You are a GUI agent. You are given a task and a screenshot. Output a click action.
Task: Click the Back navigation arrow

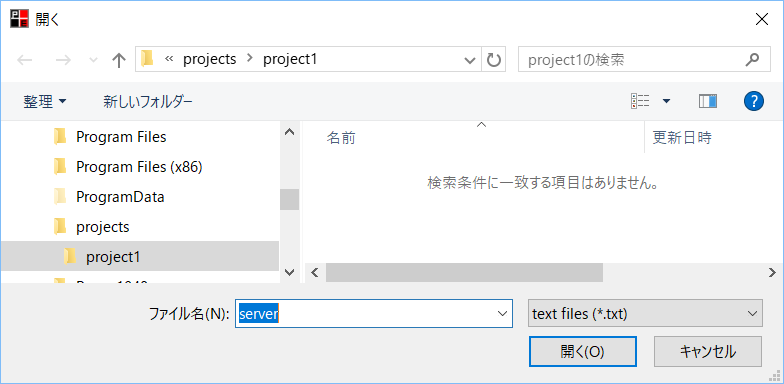click(25, 60)
